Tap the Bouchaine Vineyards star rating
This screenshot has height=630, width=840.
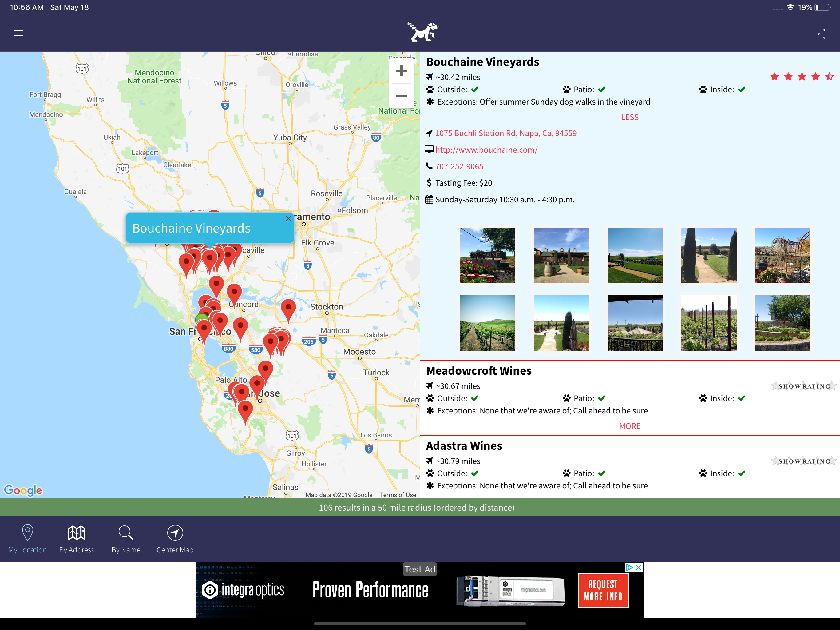point(802,77)
